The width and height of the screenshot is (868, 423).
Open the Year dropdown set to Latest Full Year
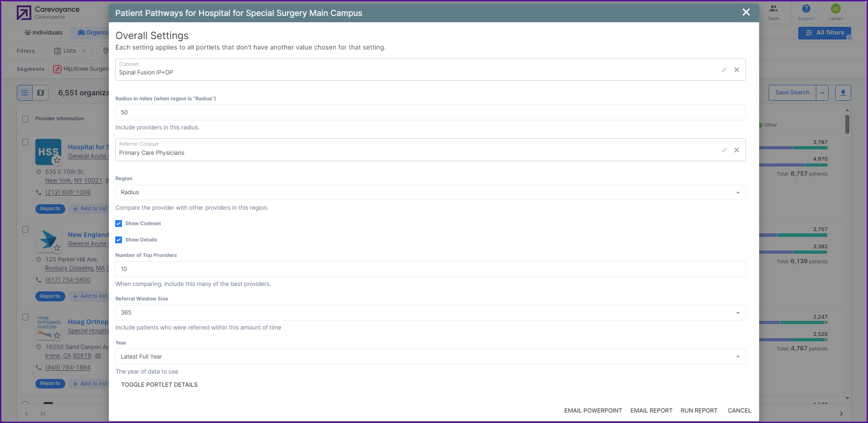pos(430,357)
